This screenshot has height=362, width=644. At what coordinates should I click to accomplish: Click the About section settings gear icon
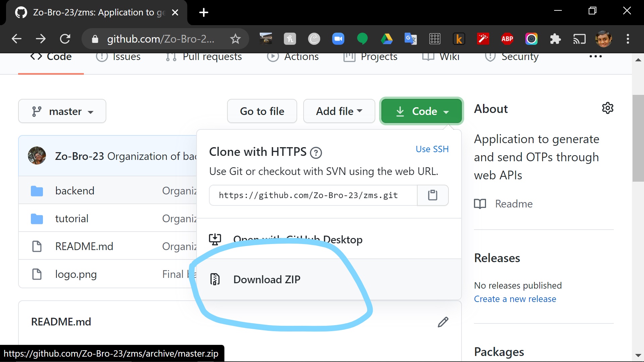(x=608, y=108)
